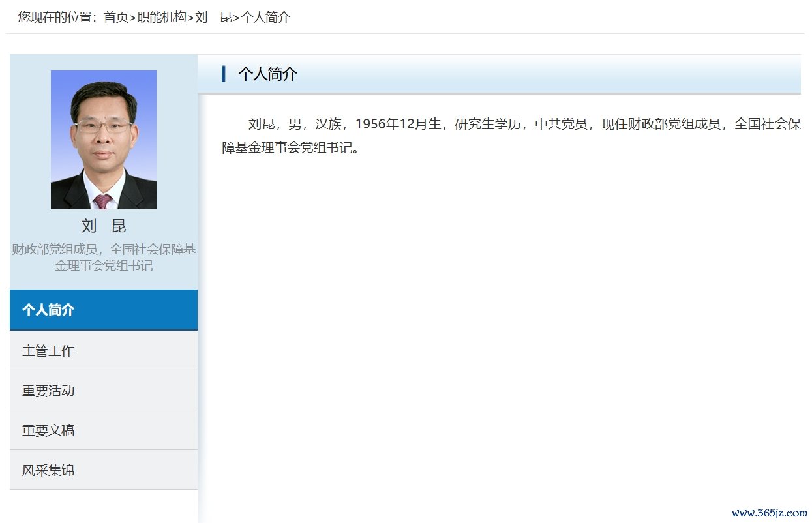This screenshot has height=523, width=812.
Task: Click the portrait photo in the sidebar
Action: coord(104,140)
